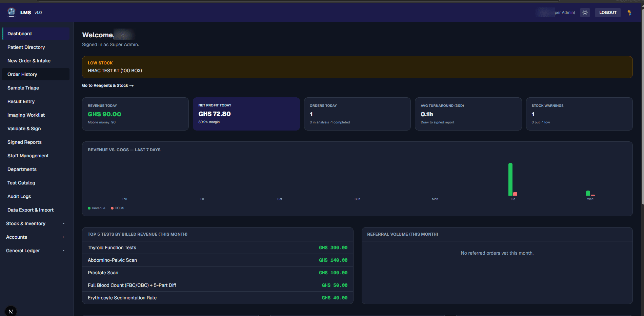Select Departments in sidebar
This screenshot has height=316, width=644.
[36, 169]
